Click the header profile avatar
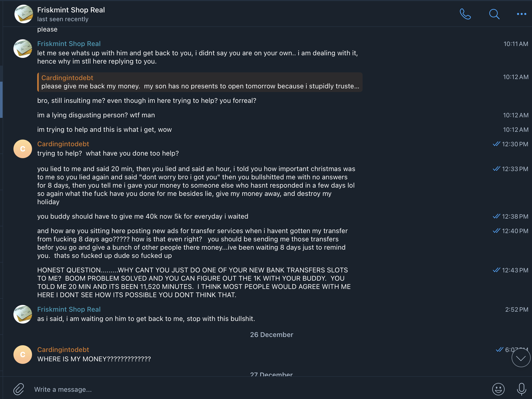532x399 pixels. (x=24, y=14)
